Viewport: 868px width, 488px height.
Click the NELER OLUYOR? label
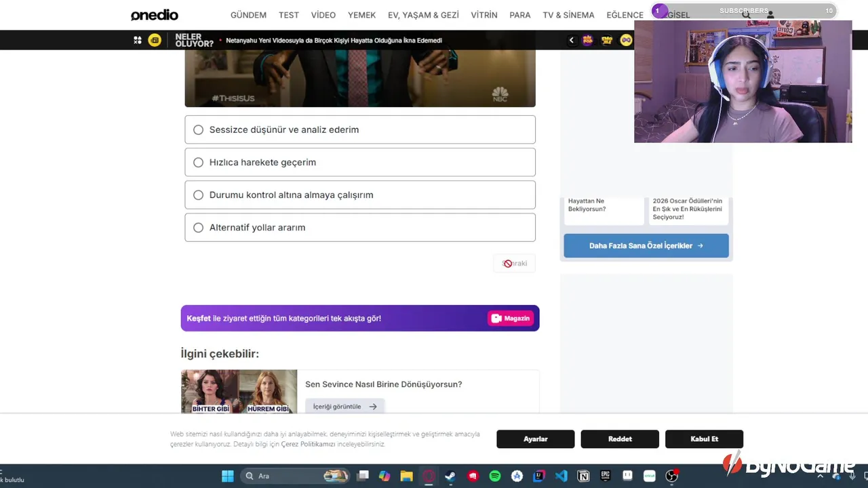[x=194, y=40]
